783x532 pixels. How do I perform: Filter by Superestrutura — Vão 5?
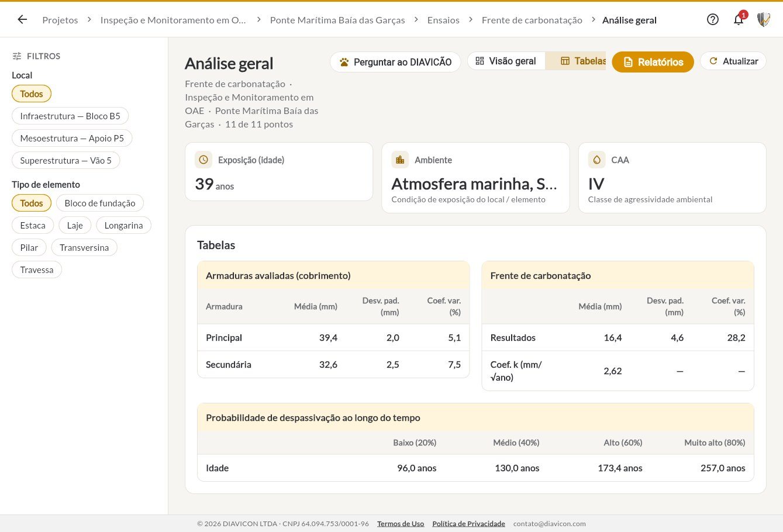tap(65, 160)
